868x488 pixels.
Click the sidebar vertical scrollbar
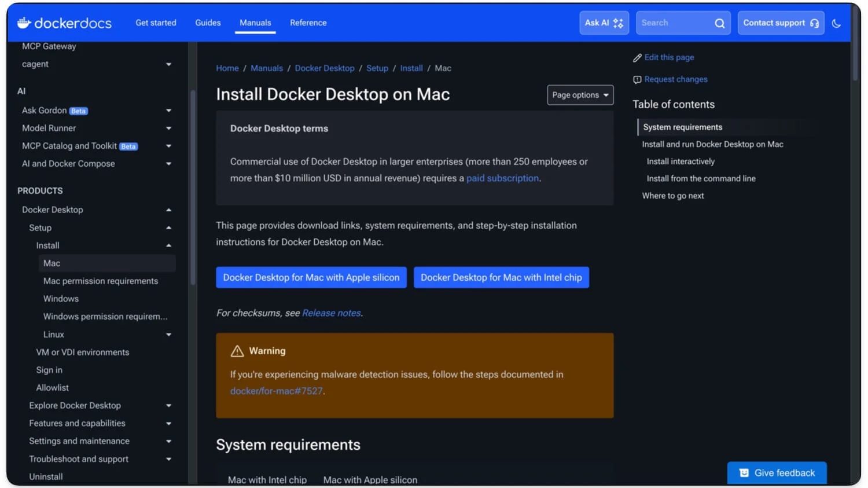[193, 185]
